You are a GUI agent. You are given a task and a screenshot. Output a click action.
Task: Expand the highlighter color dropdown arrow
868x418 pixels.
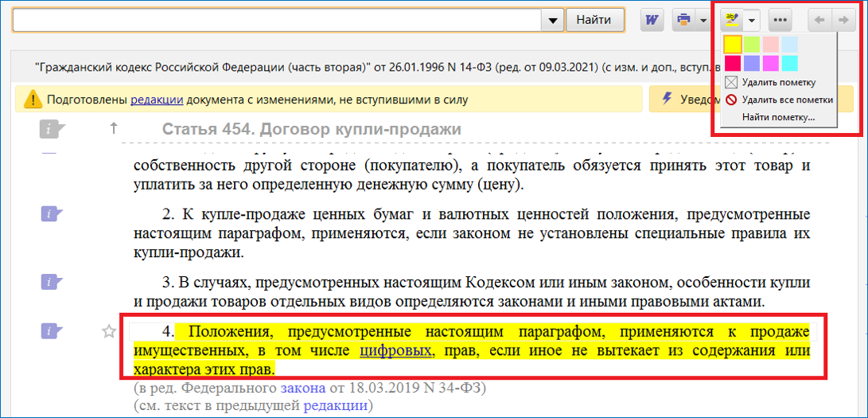(x=752, y=21)
